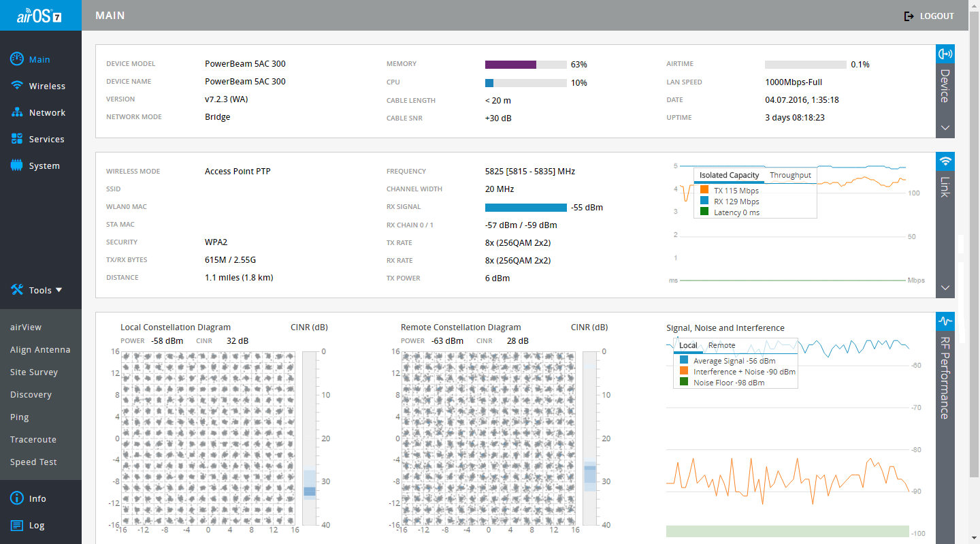The height and width of the screenshot is (544, 980).
Task: Toggle the RX 129 Mbps legend swatch
Action: pos(704,202)
